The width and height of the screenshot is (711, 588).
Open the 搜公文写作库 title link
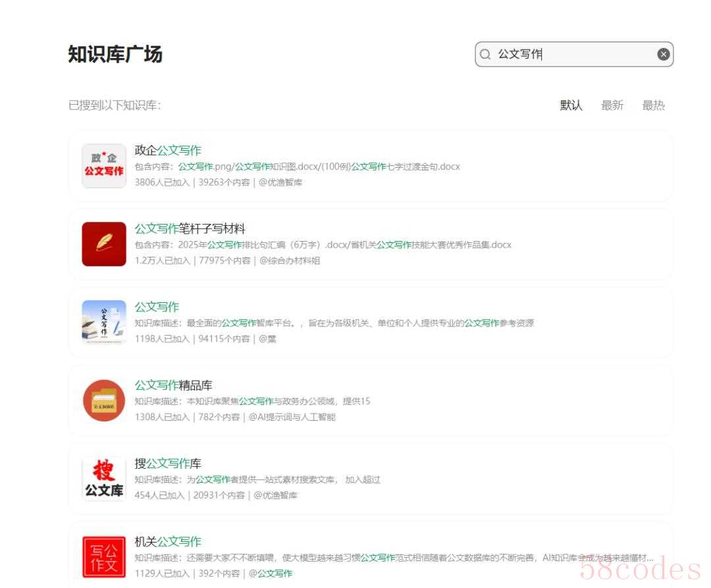168,464
